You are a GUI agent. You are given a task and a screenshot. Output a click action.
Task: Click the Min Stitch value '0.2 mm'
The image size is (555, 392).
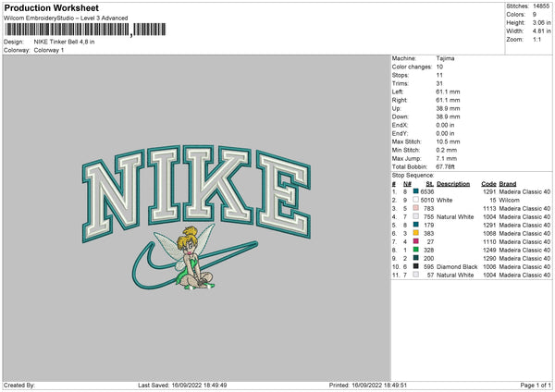click(447, 150)
